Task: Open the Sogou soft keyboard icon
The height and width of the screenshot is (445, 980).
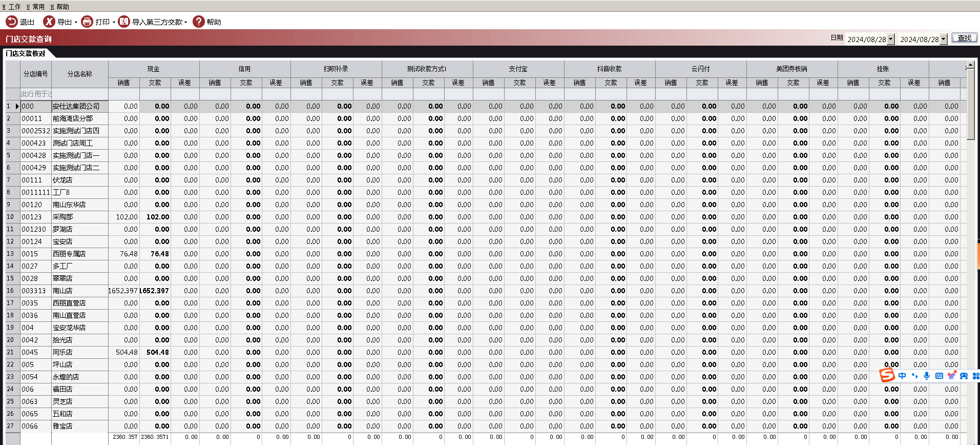Action: click(x=939, y=376)
